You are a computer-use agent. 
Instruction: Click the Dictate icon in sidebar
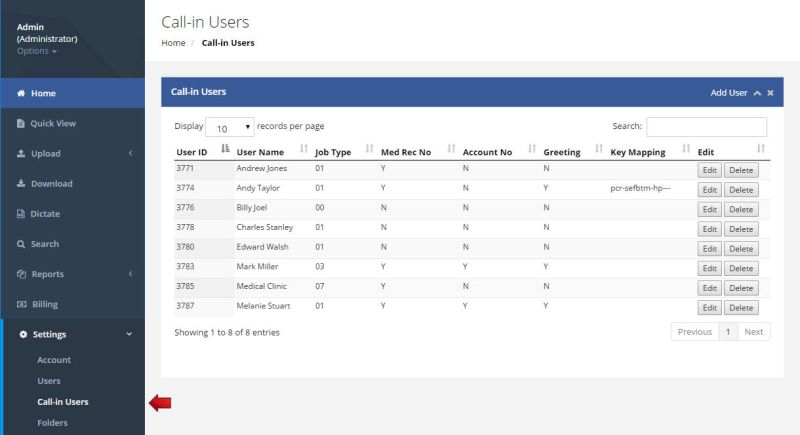pyautogui.click(x=21, y=214)
